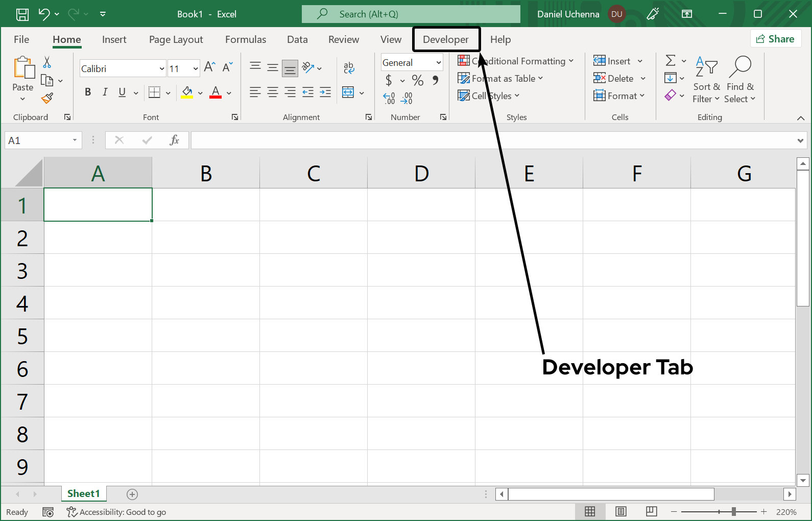Add a new sheet with plus button

[x=132, y=494]
